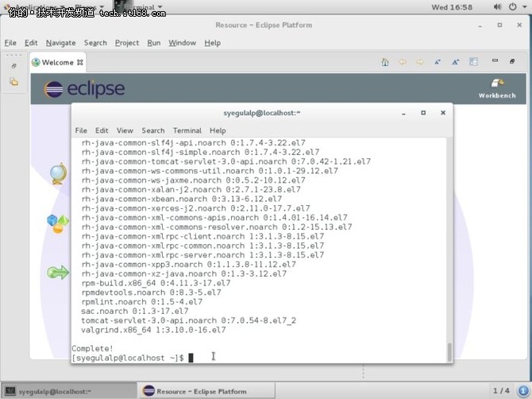Open the Terminal menu in terminal
Screen dimensions: 532x399
187,130
